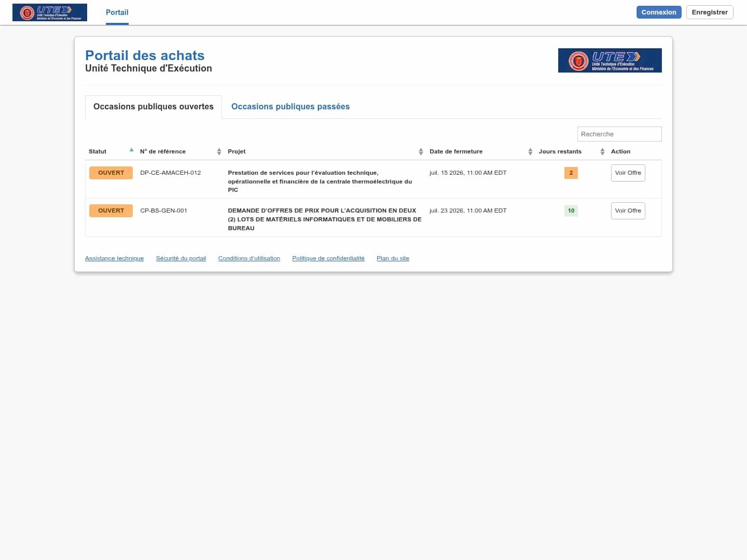
Task: Open Voir Offre for CP-BS-GEN-001
Action: pos(628,211)
